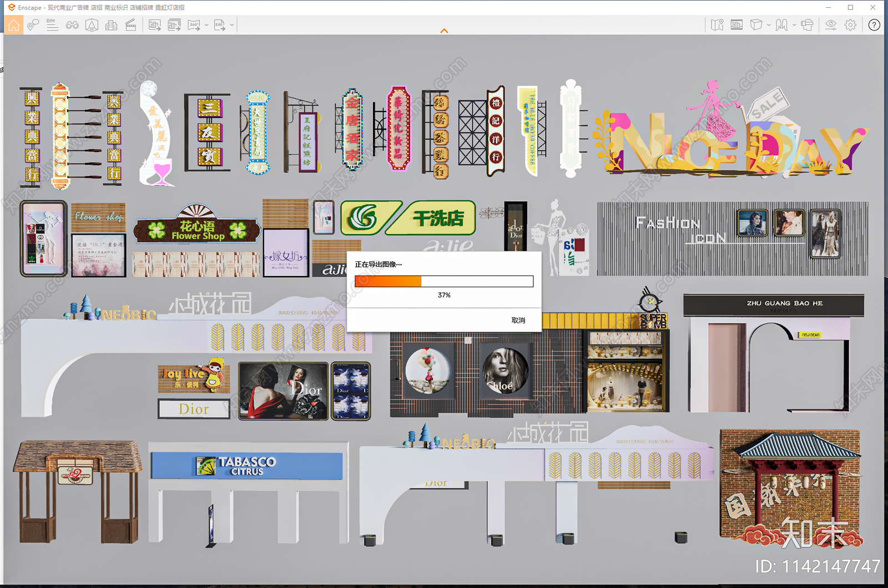This screenshot has width=888, height=588.
Task: Toggle the safe frame icon
Action: (x=736, y=25)
